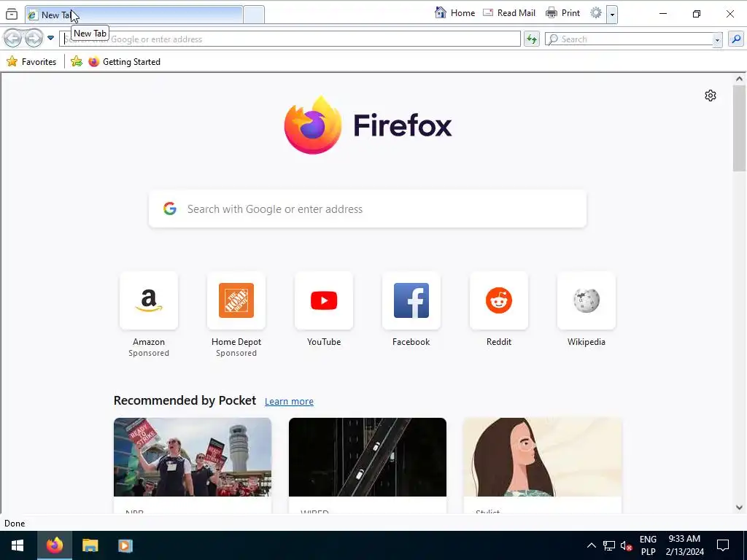Open the Stylist woman illustration story thumbnail
This screenshot has height=560, width=747.
(x=543, y=457)
